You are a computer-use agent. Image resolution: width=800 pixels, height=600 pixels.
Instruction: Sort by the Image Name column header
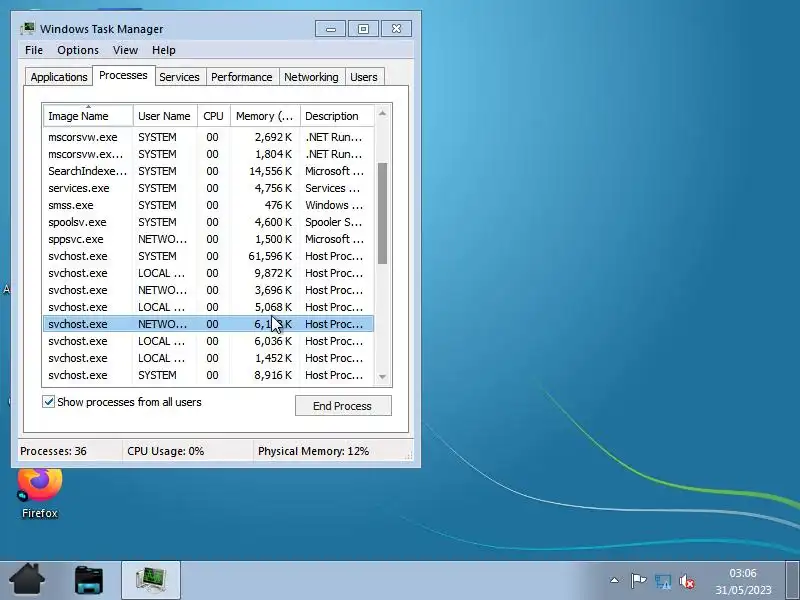pyautogui.click(x=88, y=116)
